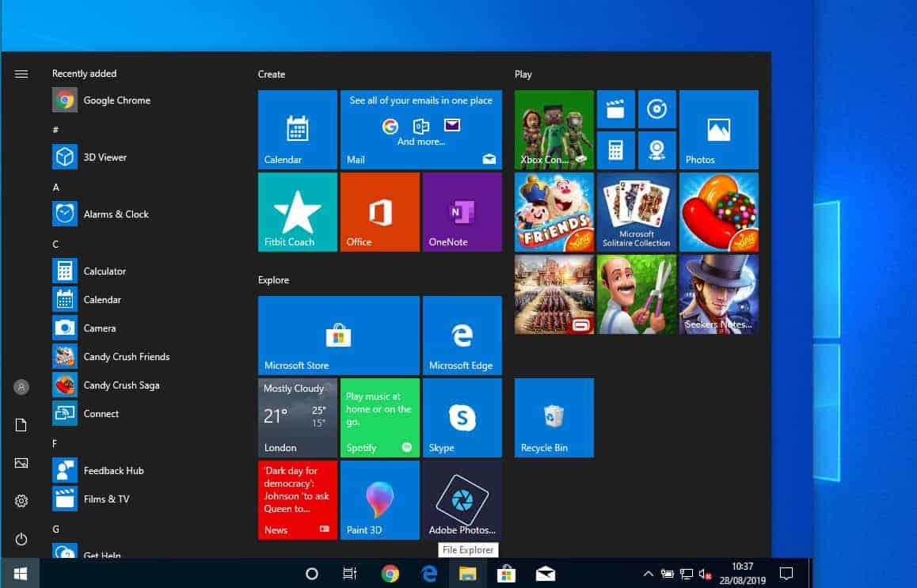The image size is (917, 588).
Task: Click the London weather tile
Action: click(297, 417)
